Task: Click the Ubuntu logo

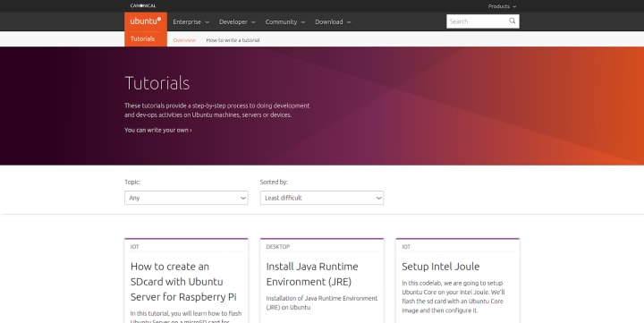Action: click(x=146, y=21)
